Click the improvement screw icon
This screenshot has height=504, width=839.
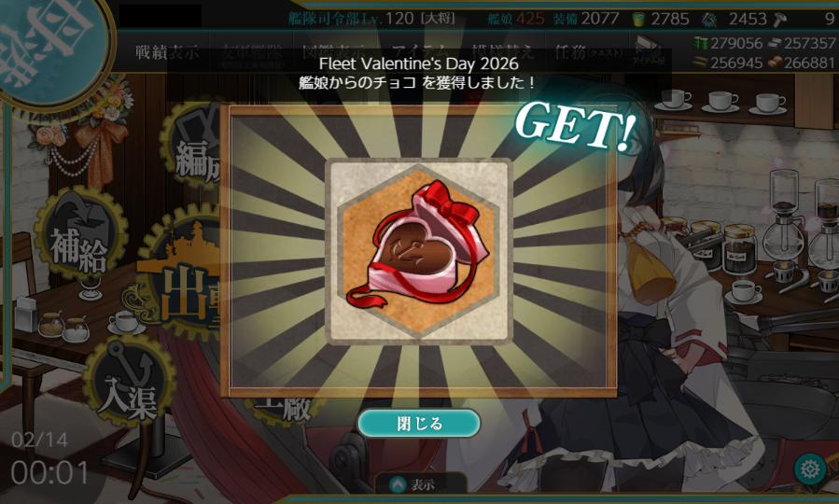pos(779,20)
